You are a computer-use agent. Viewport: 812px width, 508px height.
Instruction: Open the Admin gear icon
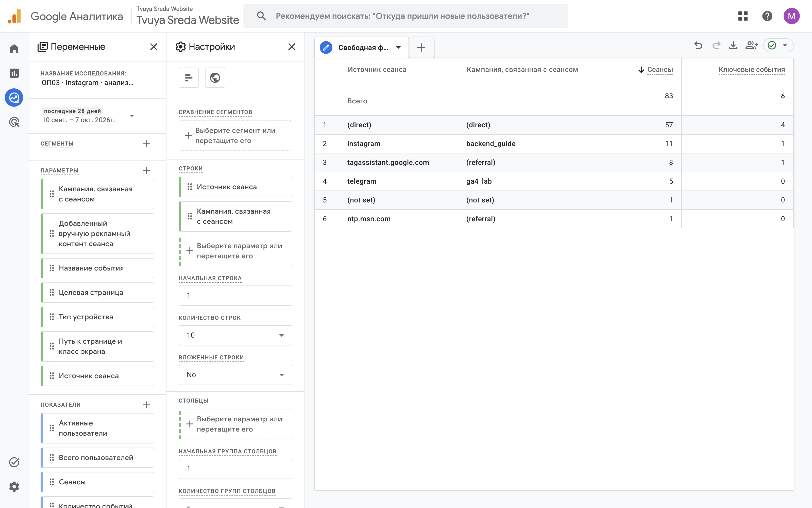click(x=14, y=486)
